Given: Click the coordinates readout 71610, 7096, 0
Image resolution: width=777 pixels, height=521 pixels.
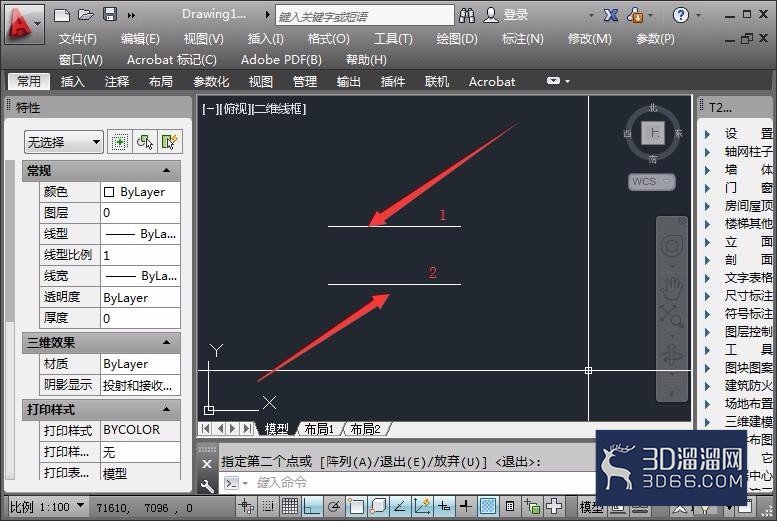Looking at the screenshot, I should pos(144,508).
